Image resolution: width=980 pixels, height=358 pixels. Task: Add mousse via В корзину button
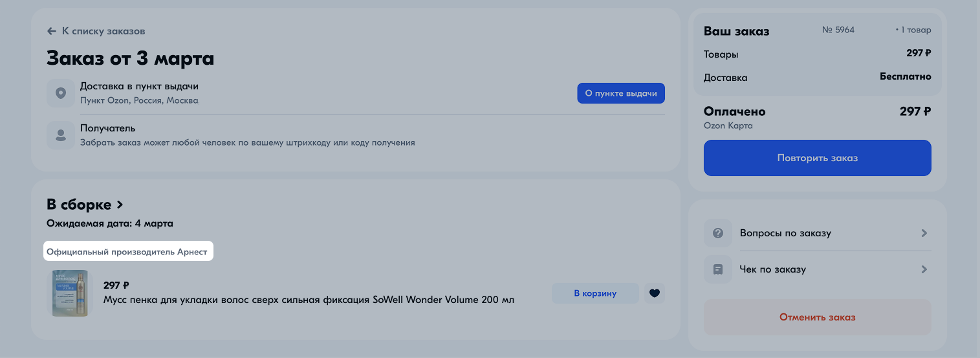point(595,293)
